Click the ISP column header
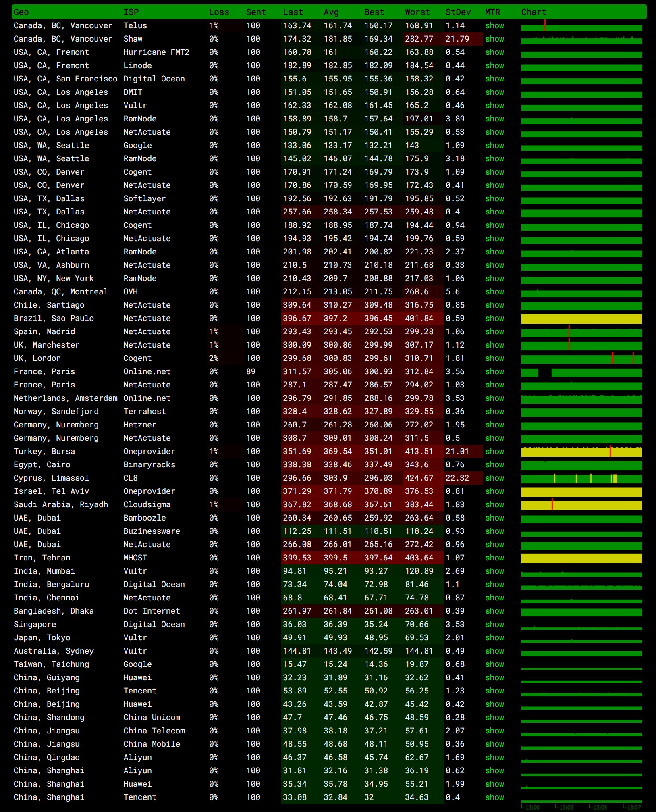The height and width of the screenshot is (812, 656). pyautogui.click(x=131, y=12)
